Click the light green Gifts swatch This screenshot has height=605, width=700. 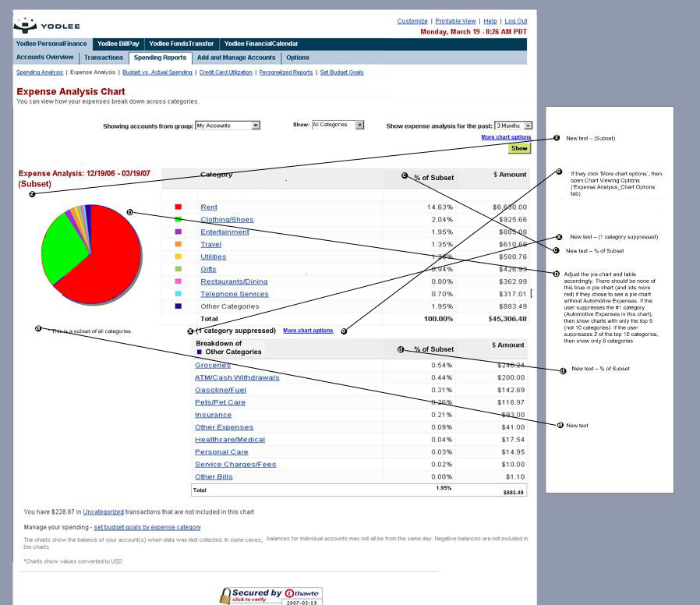[x=179, y=269]
